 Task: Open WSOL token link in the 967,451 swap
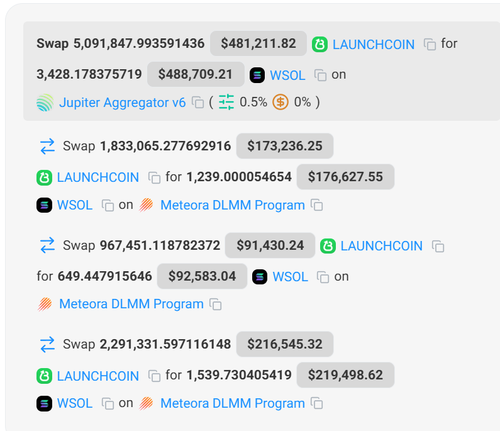click(290, 277)
